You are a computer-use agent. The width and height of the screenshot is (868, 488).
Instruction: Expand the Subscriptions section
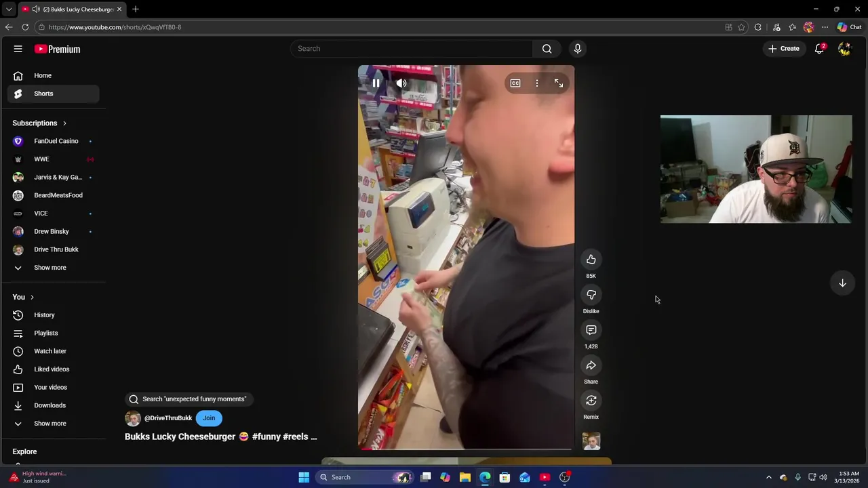tap(39, 123)
